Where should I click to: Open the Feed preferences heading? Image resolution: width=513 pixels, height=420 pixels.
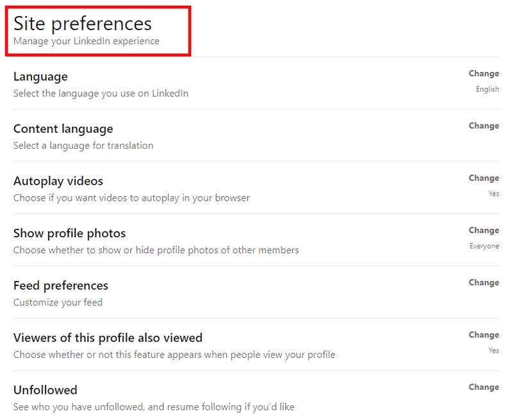click(61, 285)
